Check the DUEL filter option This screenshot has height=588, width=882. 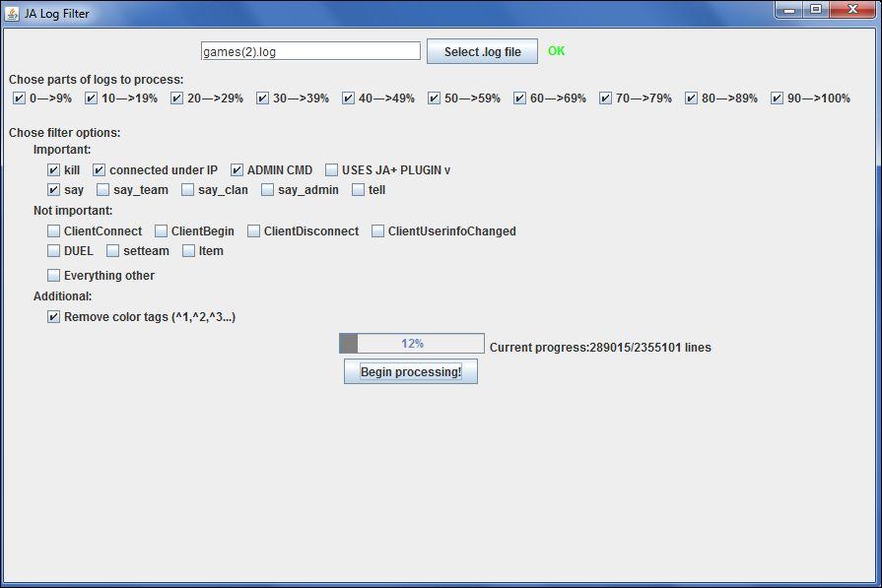(53, 251)
